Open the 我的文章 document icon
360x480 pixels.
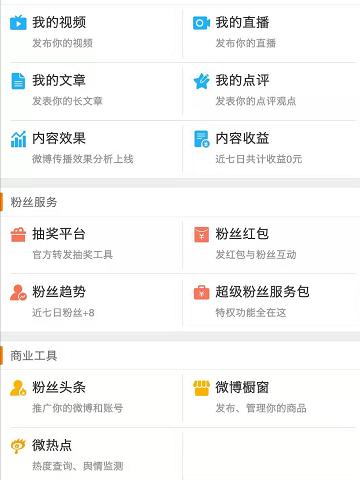[18, 81]
